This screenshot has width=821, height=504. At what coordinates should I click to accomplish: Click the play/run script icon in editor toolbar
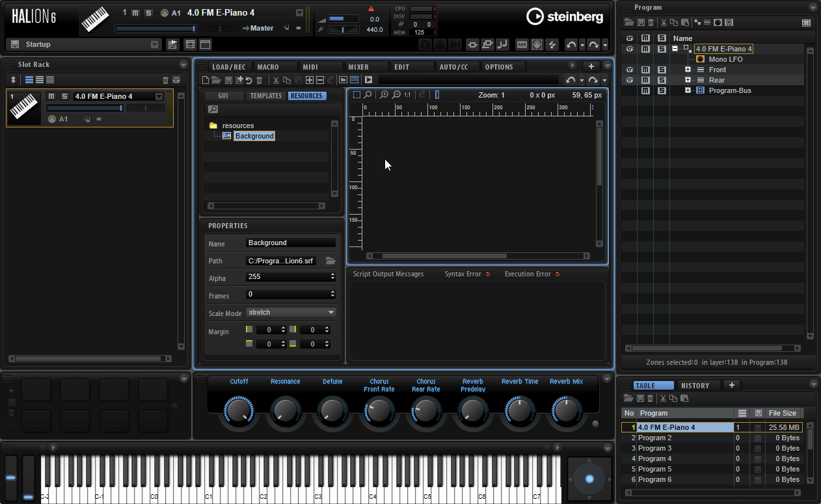pyautogui.click(x=368, y=80)
